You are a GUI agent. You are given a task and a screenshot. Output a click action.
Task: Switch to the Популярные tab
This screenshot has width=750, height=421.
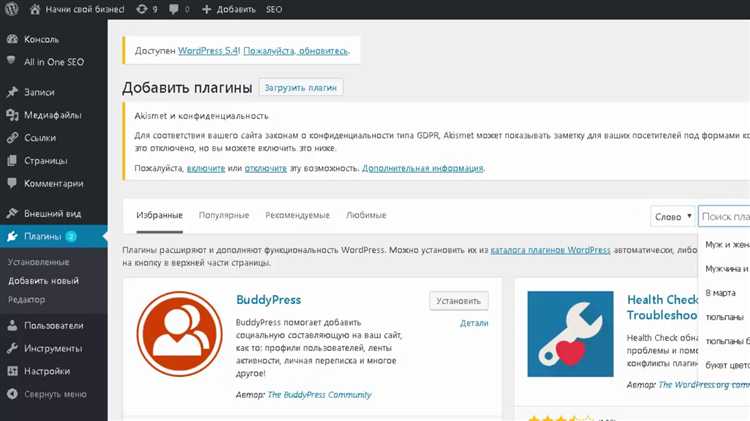(224, 215)
